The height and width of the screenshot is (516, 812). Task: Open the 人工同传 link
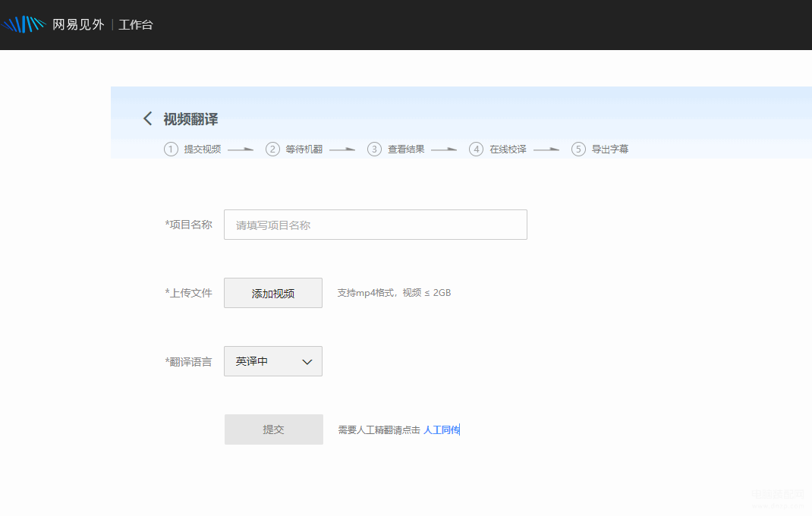pos(441,430)
